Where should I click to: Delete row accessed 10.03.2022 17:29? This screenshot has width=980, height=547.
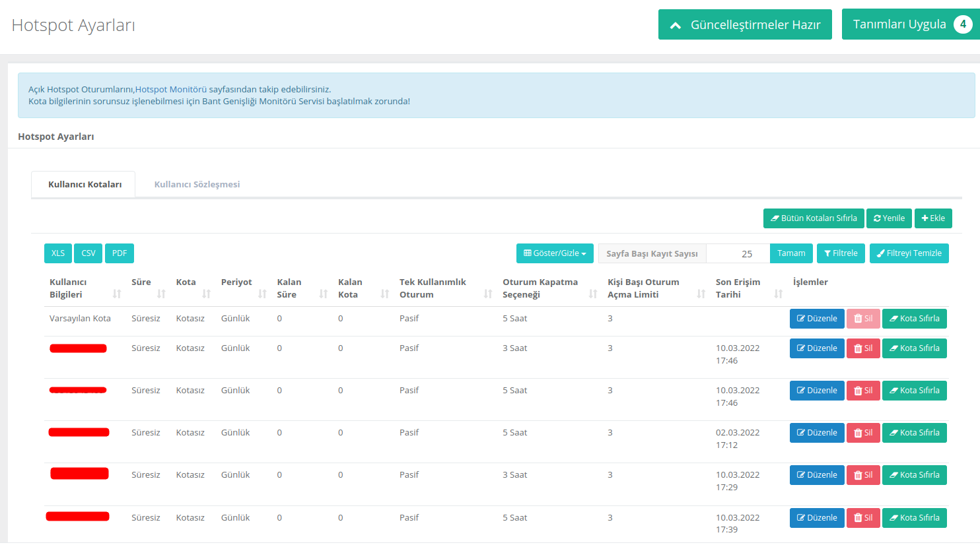point(863,475)
